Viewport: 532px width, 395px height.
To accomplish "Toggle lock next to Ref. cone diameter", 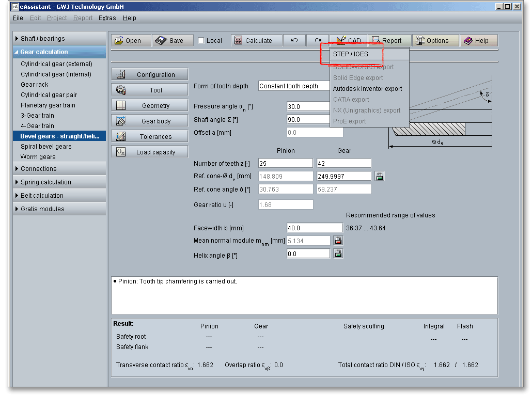I will tap(380, 177).
